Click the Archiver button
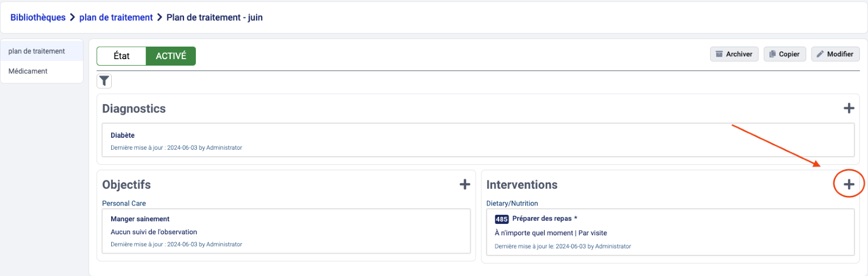This screenshot has width=868, height=276. pos(734,54)
